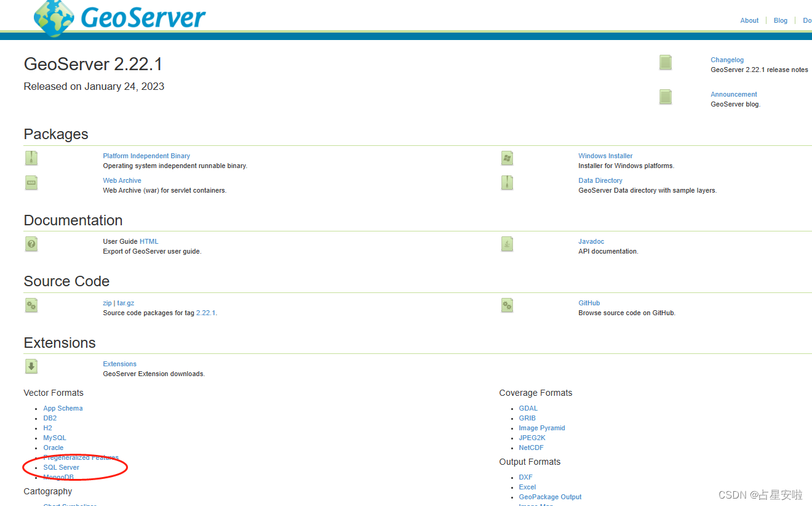Download the App Schema extension
The width and height of the screenshot is (812, 506).
click(63, 408)
